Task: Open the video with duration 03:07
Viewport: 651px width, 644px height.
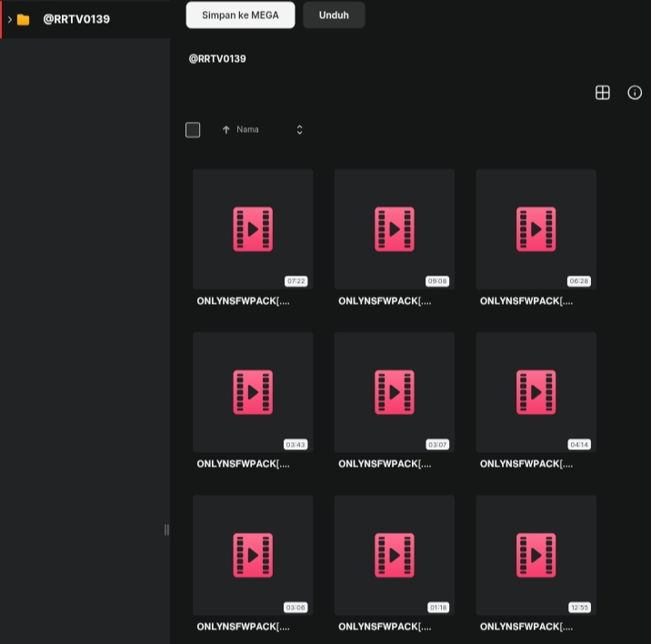Action: click(395, 392)
